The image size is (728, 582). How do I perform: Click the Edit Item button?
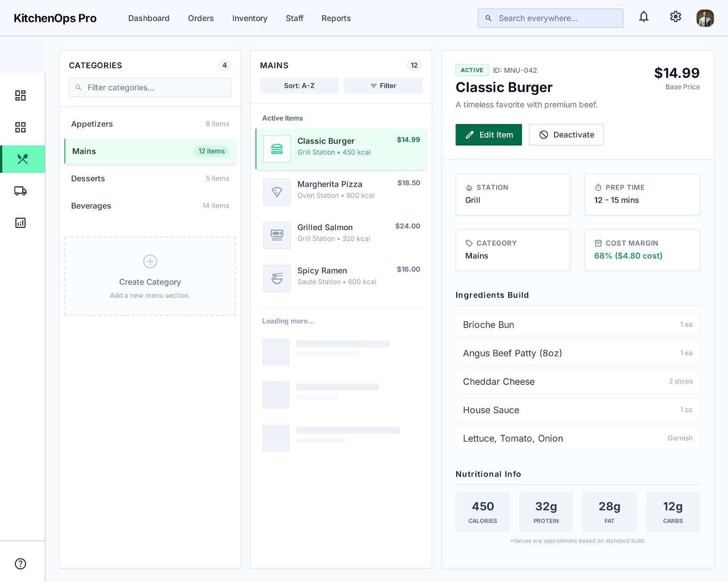pos(489,135)
